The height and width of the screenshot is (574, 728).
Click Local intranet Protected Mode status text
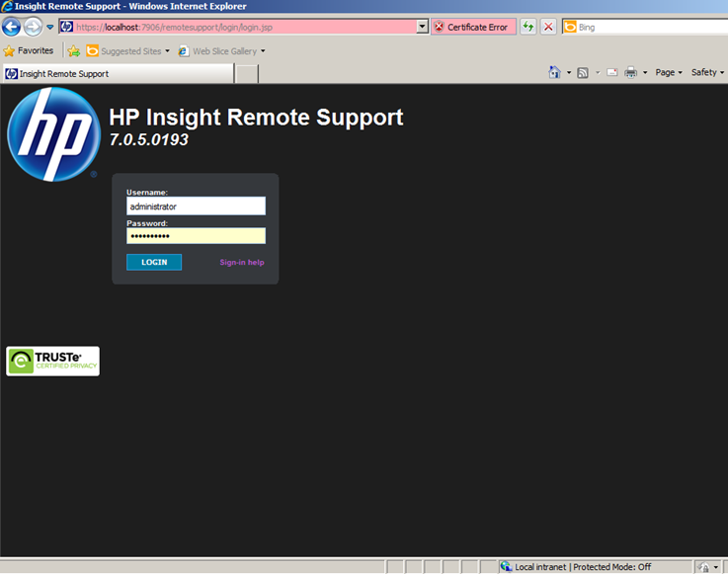point(583,567)
